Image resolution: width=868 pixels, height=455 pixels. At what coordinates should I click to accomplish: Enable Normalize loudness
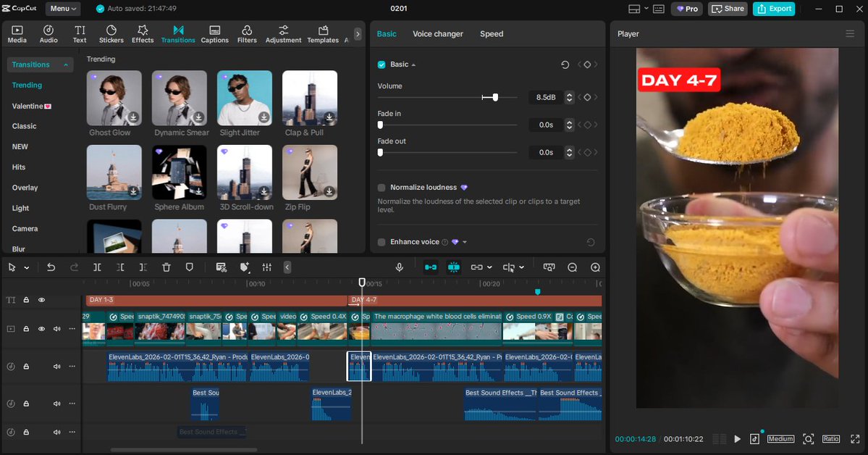(x=382, y=187)
